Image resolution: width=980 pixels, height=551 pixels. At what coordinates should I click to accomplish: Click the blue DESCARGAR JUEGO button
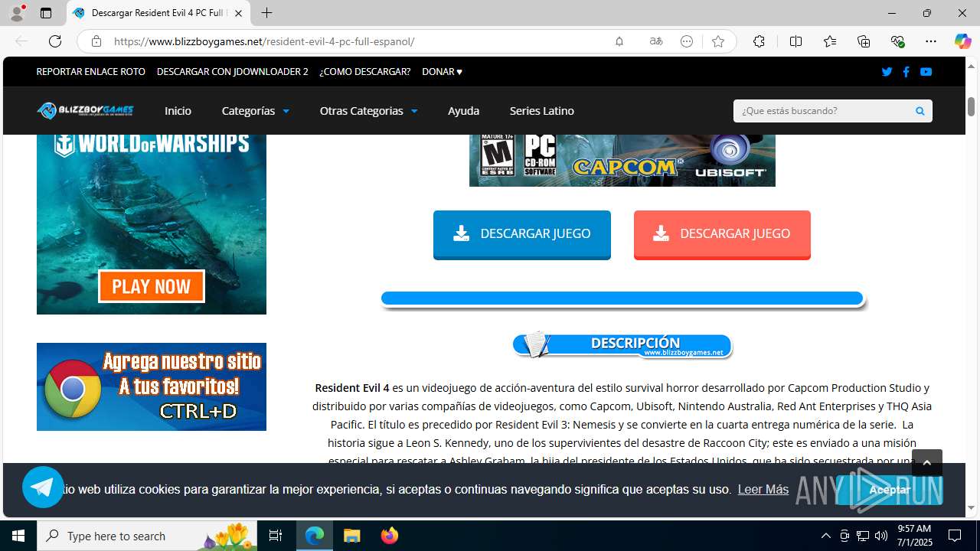tap(522, 234)
